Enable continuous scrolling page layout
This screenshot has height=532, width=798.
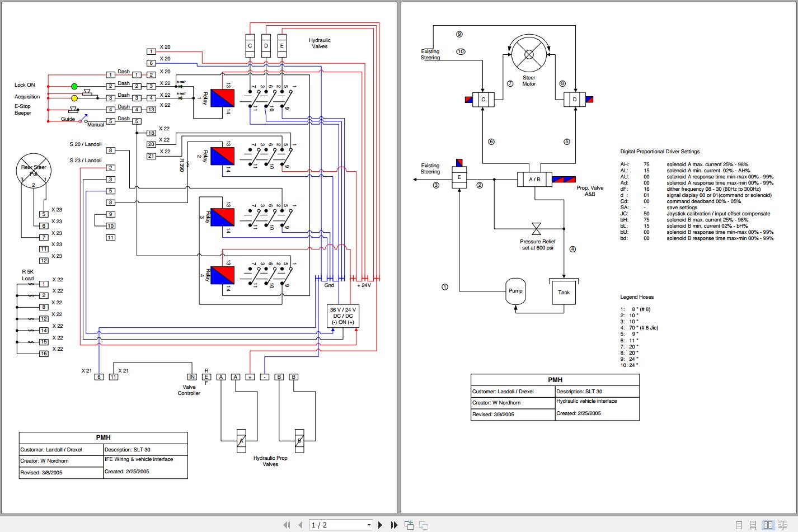click(x=753, y=525)
